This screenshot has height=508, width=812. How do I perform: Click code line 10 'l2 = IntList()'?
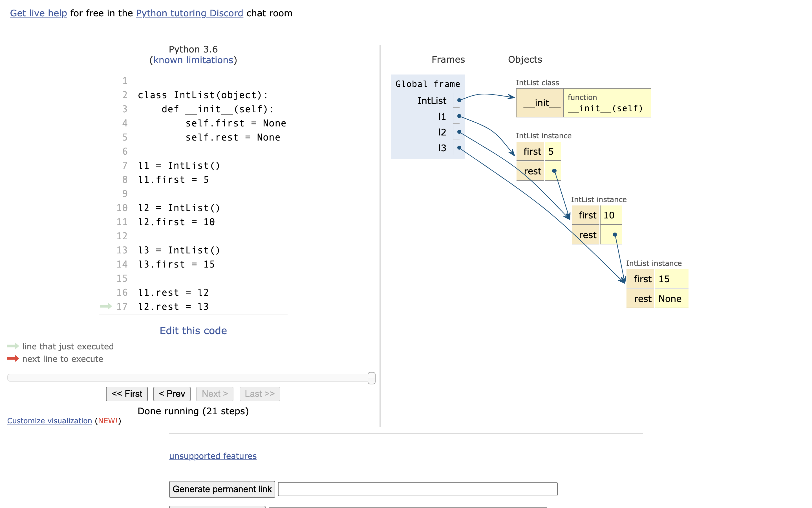click(179, 208)
